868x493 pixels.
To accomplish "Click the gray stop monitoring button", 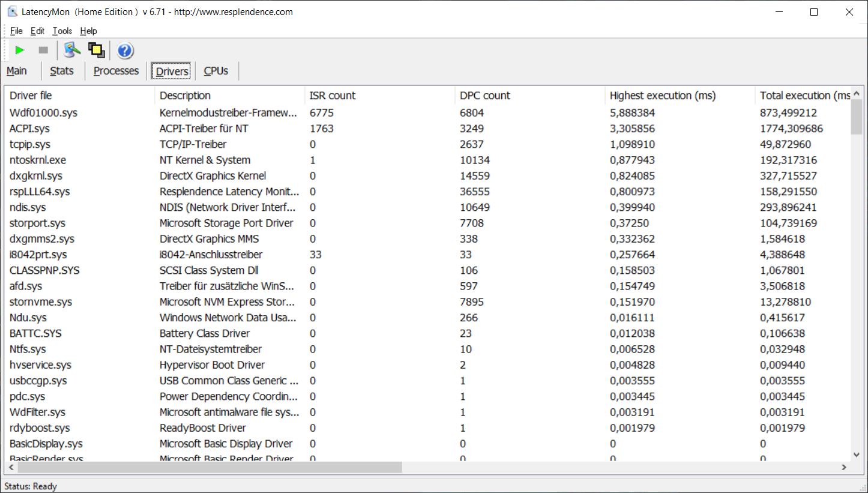I will coord(43,50).
